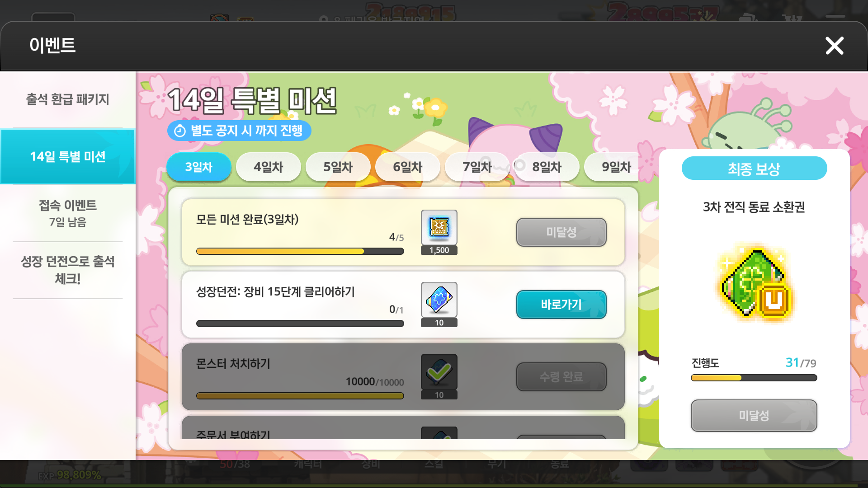Select 접속 이벤트 in the sidebar
Image resolution: width=868 pixels, height=488 pixels.
(x=68, y=213)
